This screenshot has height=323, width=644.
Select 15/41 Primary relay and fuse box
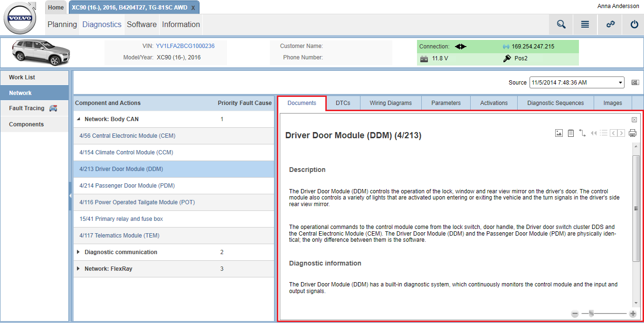click(174, 219)
